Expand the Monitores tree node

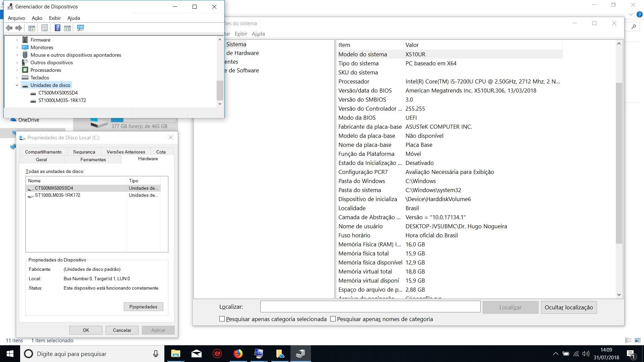tap(17, 48)
